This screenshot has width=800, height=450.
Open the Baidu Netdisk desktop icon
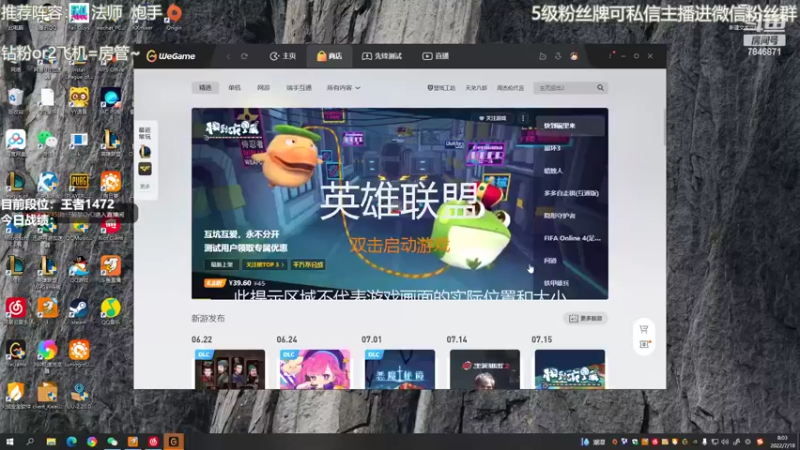(x=15, y=141)
